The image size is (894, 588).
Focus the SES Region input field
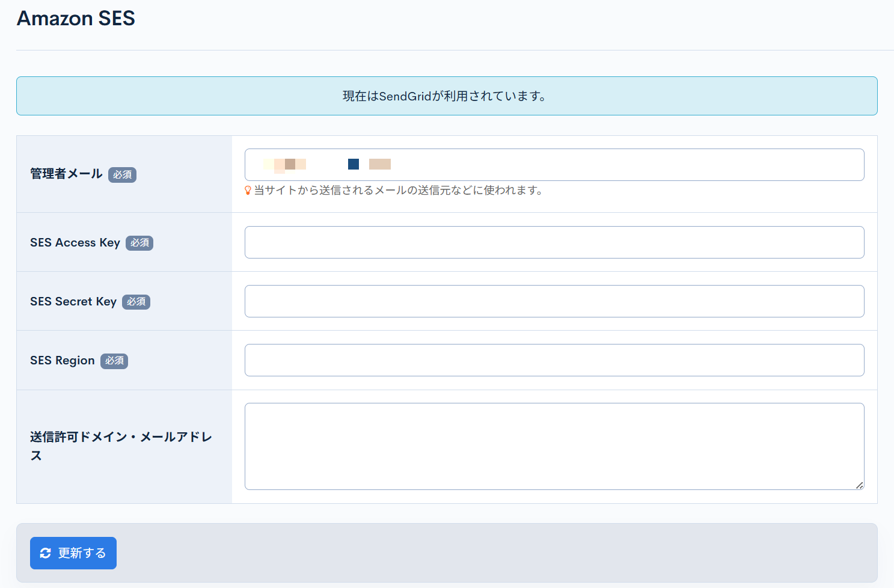coord(554,360)
